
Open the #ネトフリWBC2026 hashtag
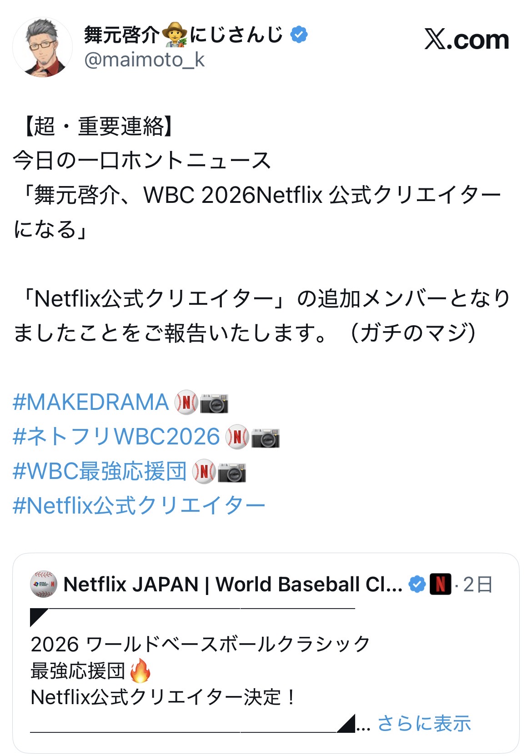[x=116, y=437]
